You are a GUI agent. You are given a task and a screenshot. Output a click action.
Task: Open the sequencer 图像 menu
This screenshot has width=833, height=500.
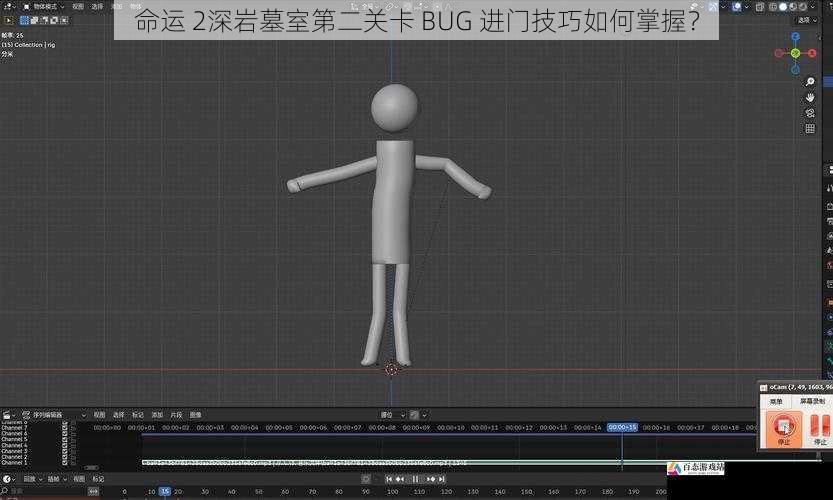[x=196, y=415]
